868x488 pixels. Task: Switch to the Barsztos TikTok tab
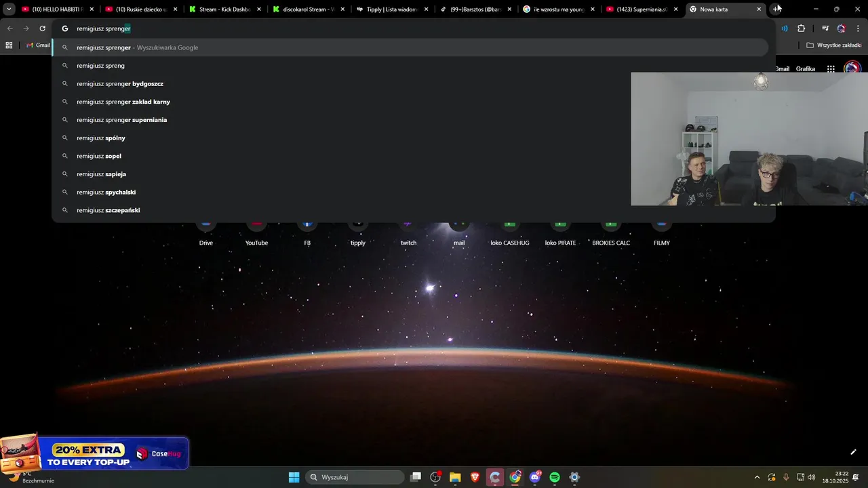pyautogui.click(x=475, y=9)
